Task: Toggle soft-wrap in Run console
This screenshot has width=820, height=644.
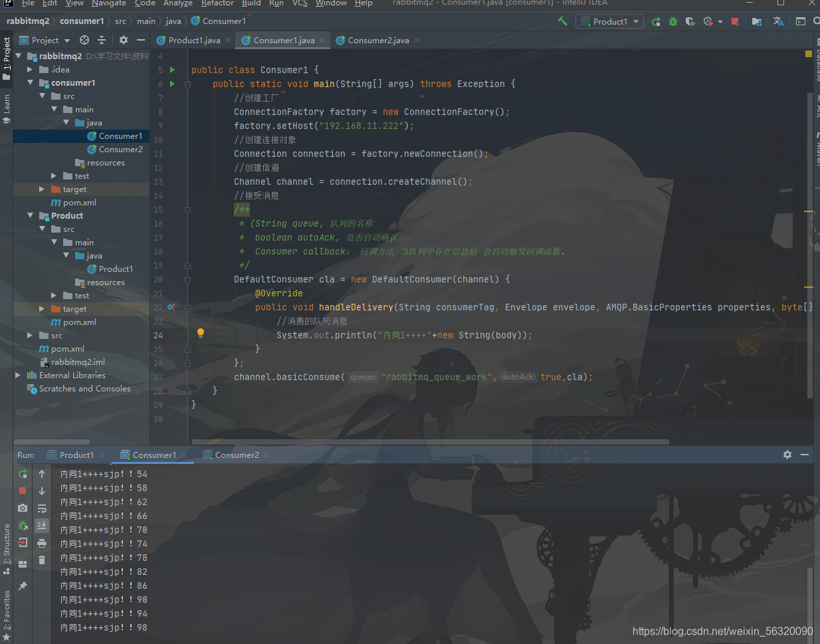Action: pyautogui.click(x=42, y=508)
